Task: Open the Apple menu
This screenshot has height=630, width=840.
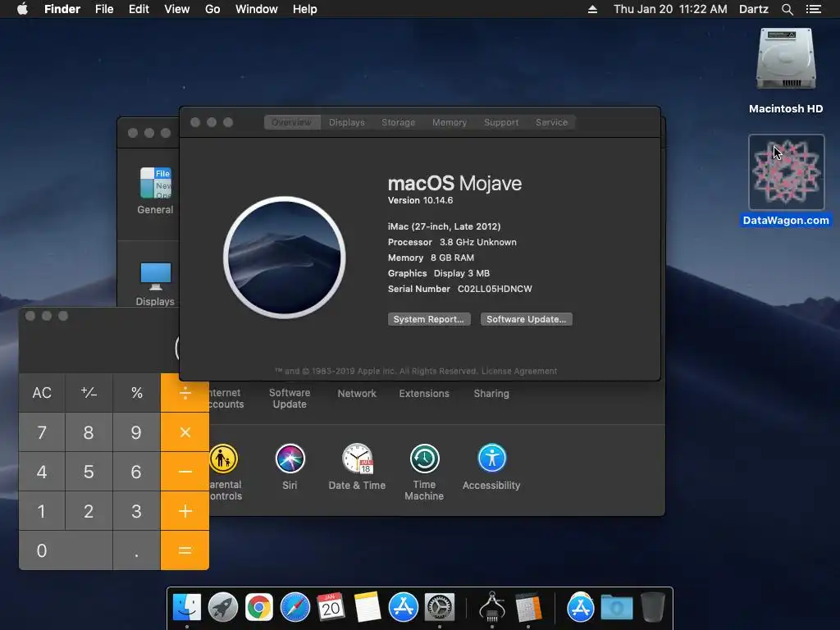Action: tap(22, 9)
